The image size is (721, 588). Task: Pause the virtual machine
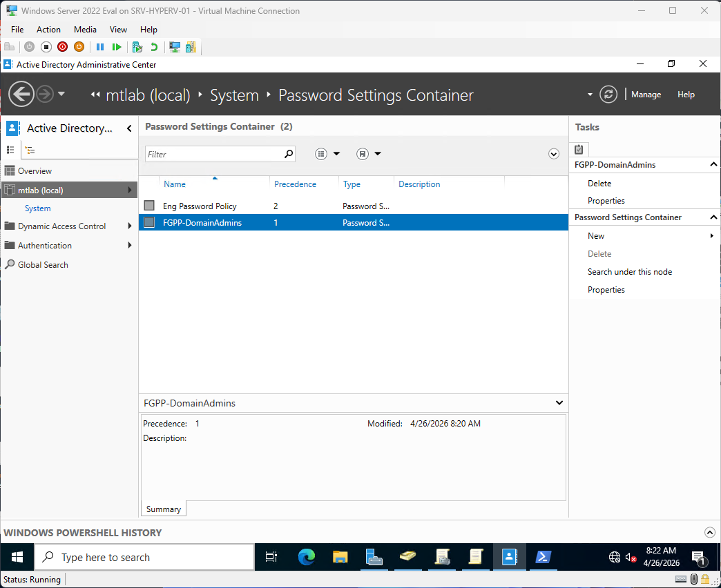pos(99,47)
